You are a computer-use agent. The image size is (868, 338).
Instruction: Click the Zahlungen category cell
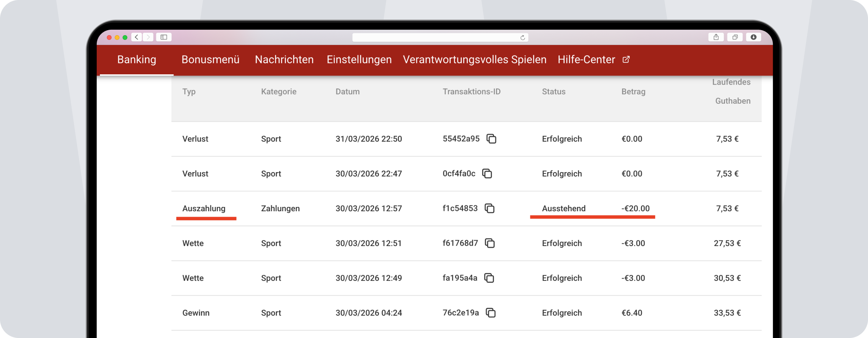pyautogui.click(x=280, y=209)
